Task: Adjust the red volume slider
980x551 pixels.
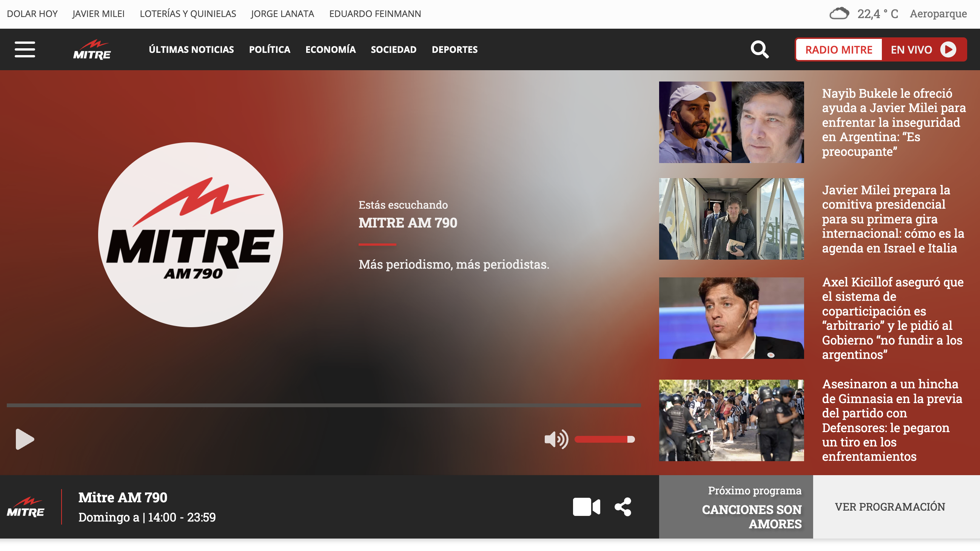Action: pyautogui.click(x=604, y=439)
